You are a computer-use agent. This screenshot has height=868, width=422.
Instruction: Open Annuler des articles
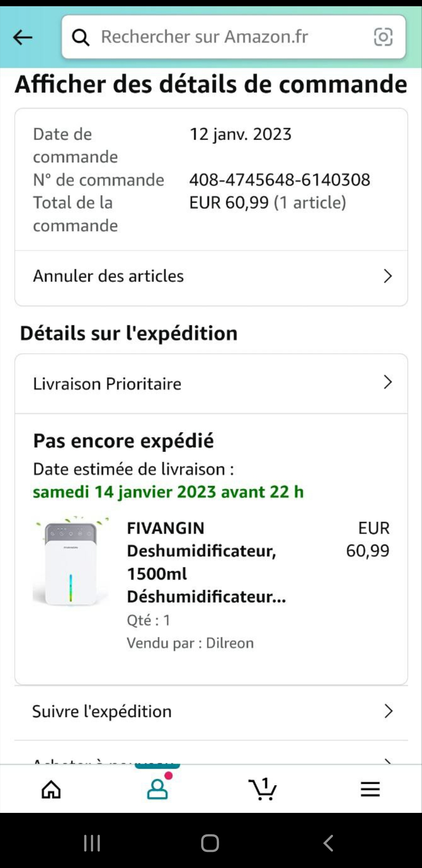pos(109,276)
